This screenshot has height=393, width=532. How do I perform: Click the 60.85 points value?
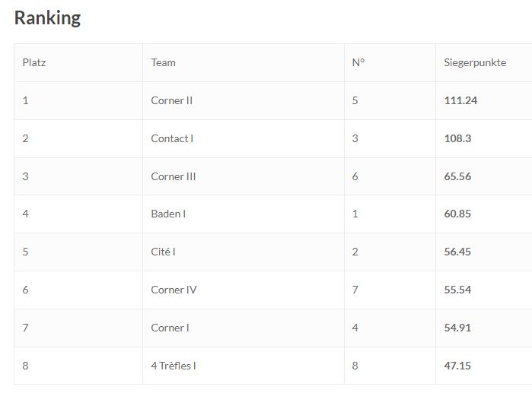pos(457,214)
